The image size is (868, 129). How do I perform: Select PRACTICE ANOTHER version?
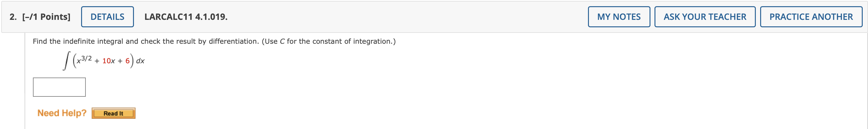click(x=811, y=17)
